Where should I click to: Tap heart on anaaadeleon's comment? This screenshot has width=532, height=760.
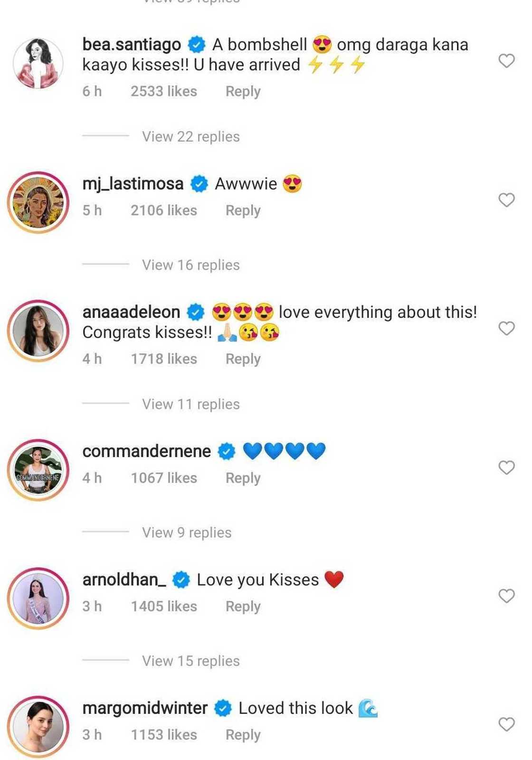pyautogui.click(x=506, y=328)
